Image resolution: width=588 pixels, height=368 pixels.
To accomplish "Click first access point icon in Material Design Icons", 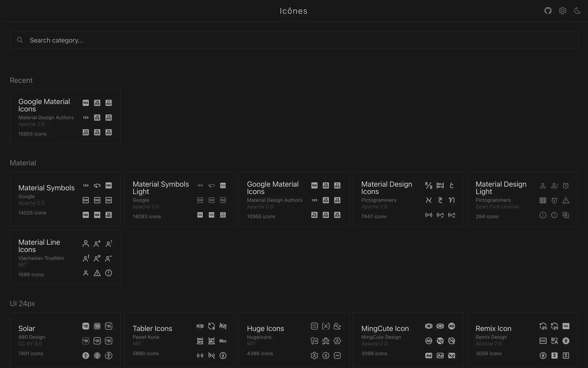I will coord(429,215).
